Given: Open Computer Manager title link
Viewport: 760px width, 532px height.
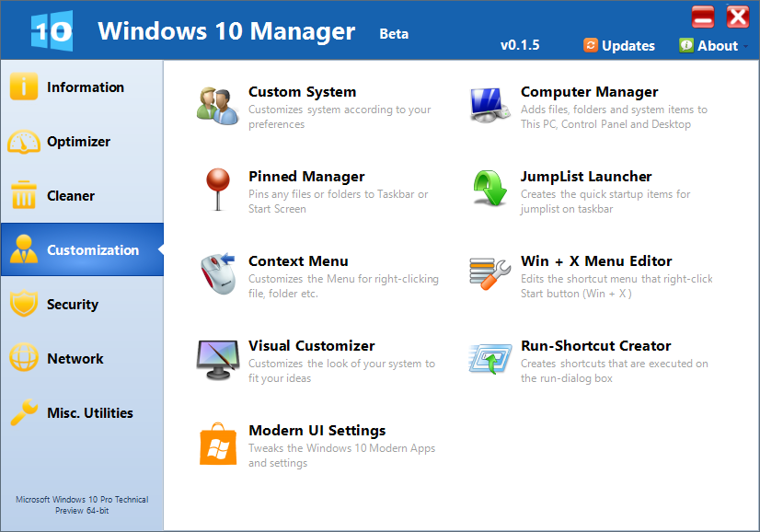Looking at the screenshot, I should (590, 92).
